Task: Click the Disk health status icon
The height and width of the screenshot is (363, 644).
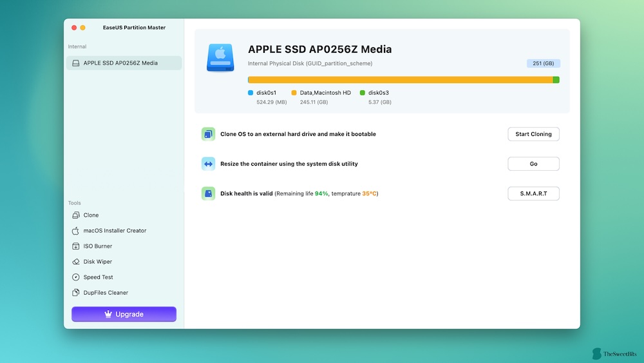Action: tap(208, 193)
